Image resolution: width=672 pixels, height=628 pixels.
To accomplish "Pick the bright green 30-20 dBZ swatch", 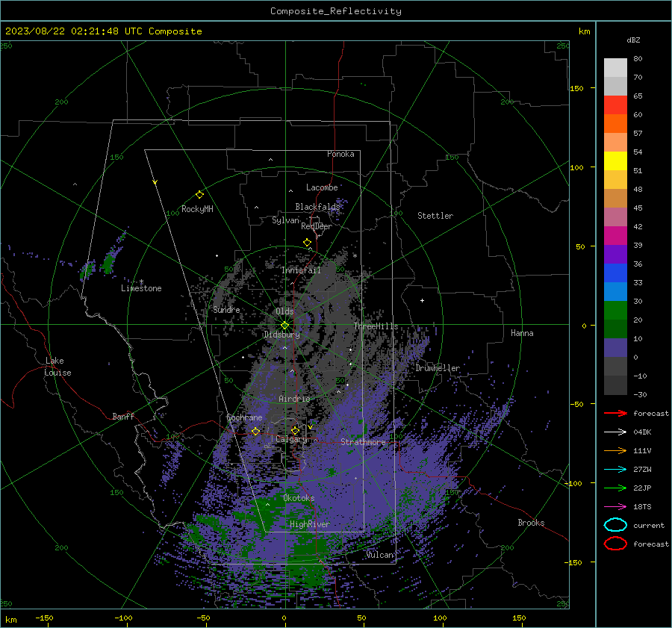I will point(615,311).
